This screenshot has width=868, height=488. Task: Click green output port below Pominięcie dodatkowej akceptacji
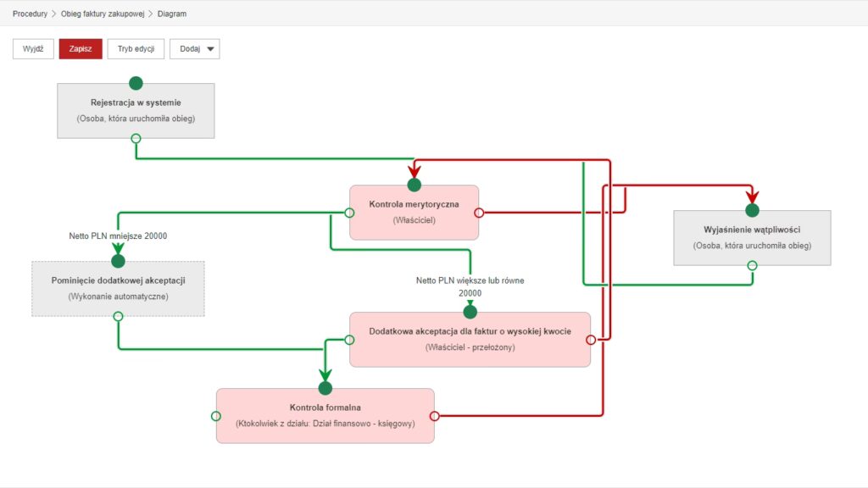[x=118, y=316]
